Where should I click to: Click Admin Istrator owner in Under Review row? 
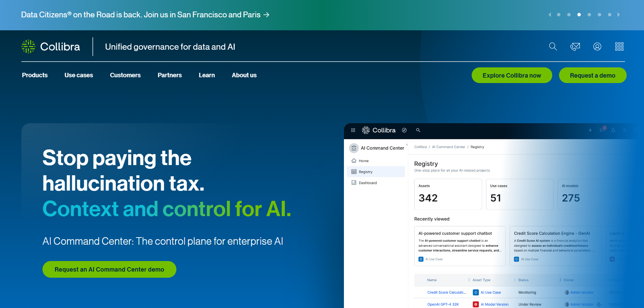click(x=582, y=305)
